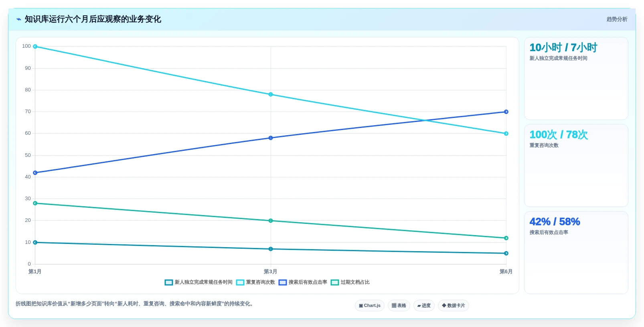Click 搜索后有效点击率 caption in the stat card
This screenshot has width=644, height=327.
coord(549,233)
